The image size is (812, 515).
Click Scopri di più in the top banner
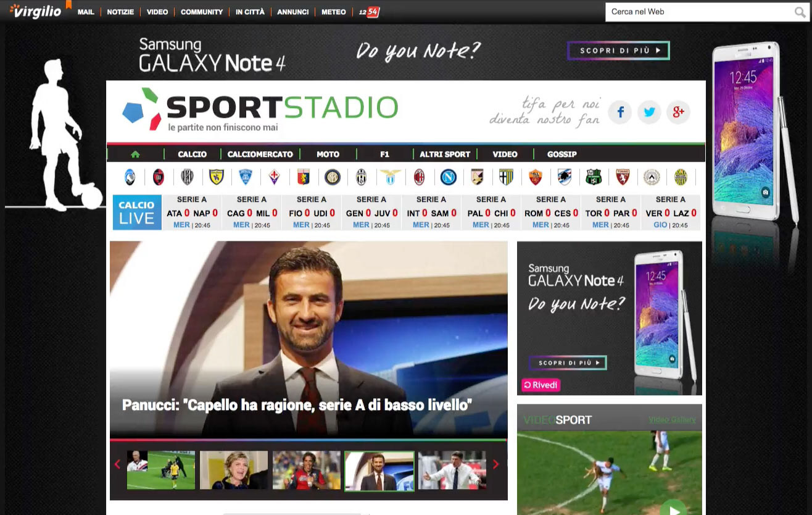click(618, 51)
